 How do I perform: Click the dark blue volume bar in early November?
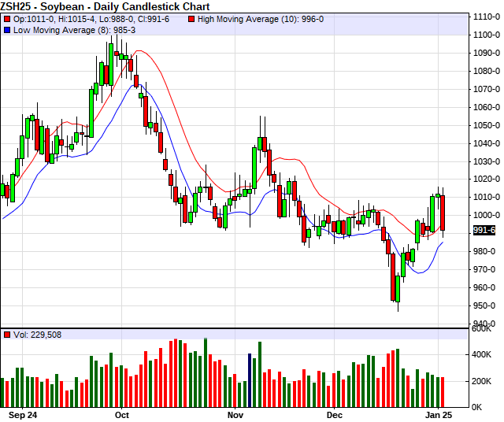click(250, 379)
